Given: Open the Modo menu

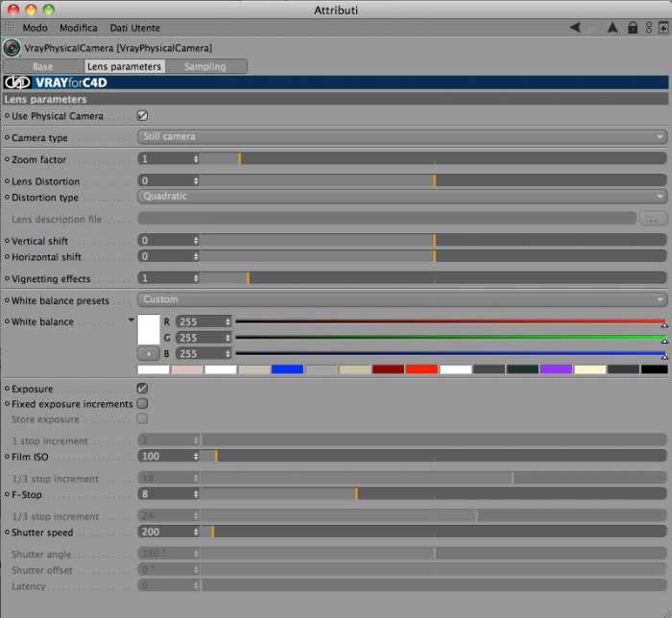Looking at the screenshot, I should [x=35, y=28].
